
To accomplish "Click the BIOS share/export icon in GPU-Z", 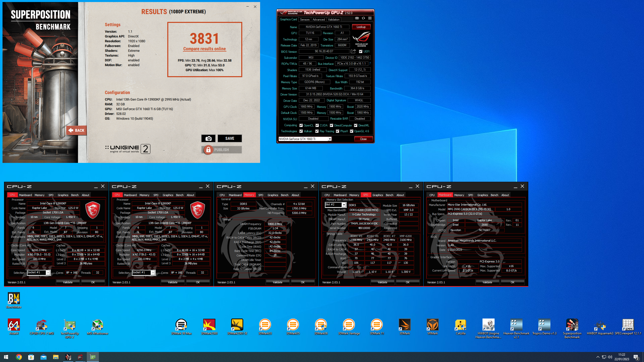I will click(x=353, y=51).
